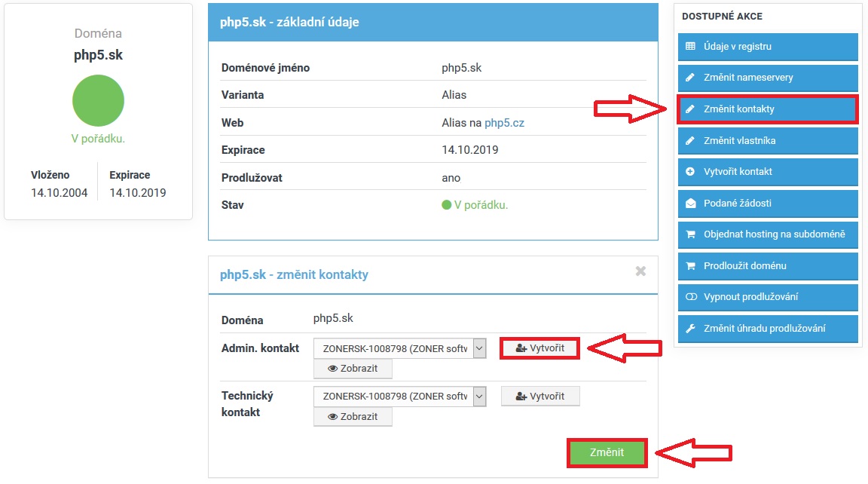
Task: Close the změnit kontakty panel
Action: point(640,271)
